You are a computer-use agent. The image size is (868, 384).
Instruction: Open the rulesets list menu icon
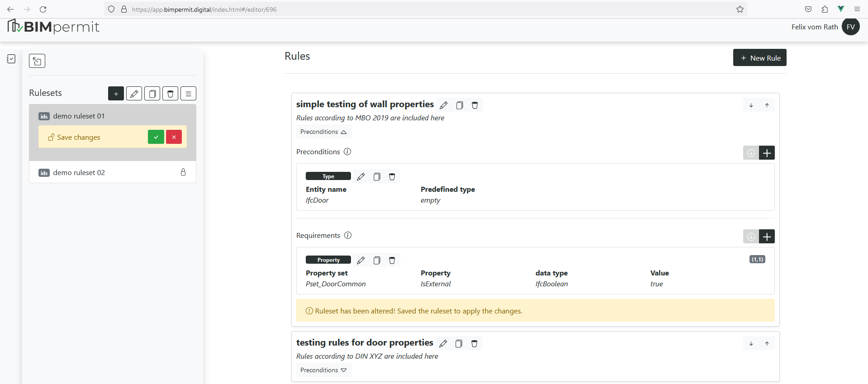(x=188, y=94)
